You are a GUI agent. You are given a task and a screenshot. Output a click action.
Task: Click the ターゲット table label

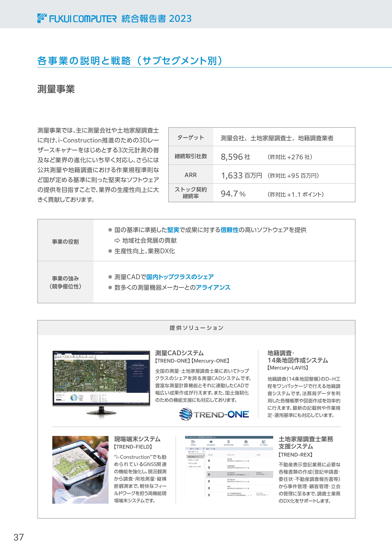(x=191, y=137)
